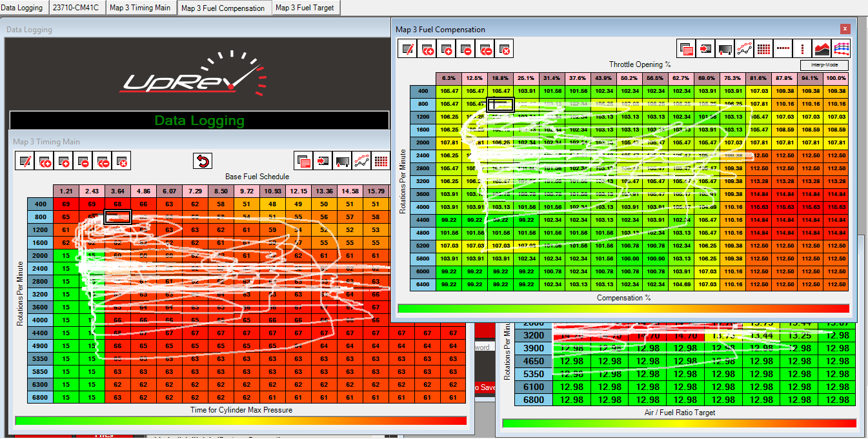This screenshot has width=868, height=439.
Task: Select the 6400 RPM row header in Fuel Compensation
Action: coord(423,284)
